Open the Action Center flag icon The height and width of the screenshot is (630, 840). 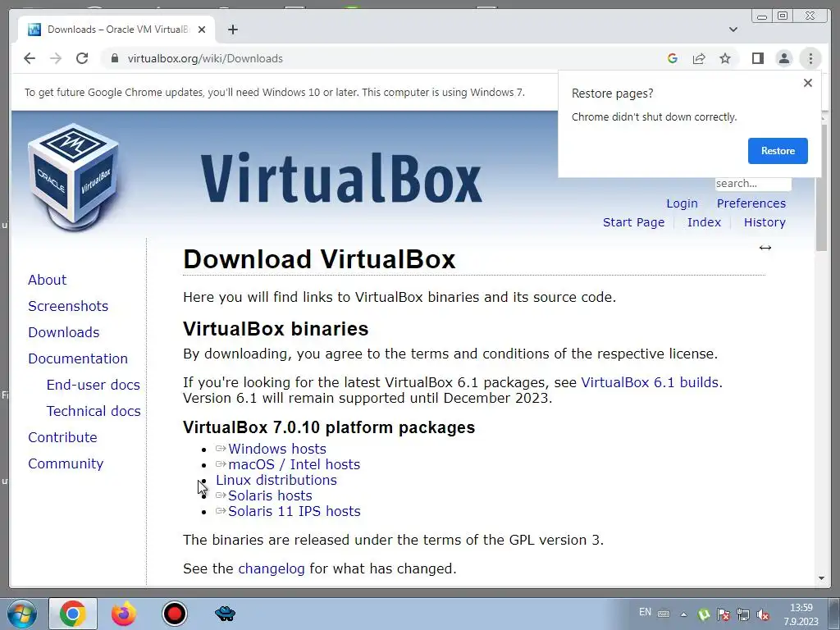724,614
